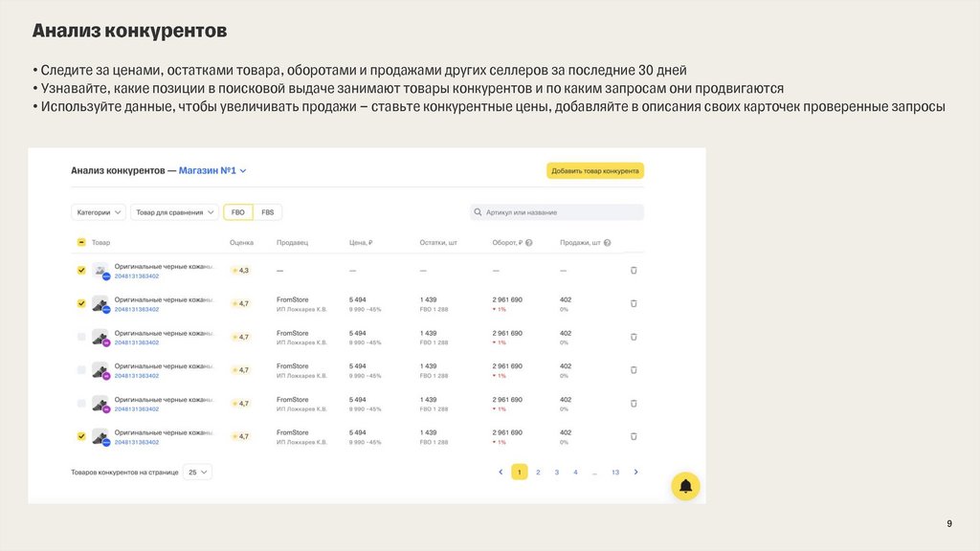This screenshot has height=551, width=980.
Task: Click the Оценка column header
Action: click(x=241, y=242)
